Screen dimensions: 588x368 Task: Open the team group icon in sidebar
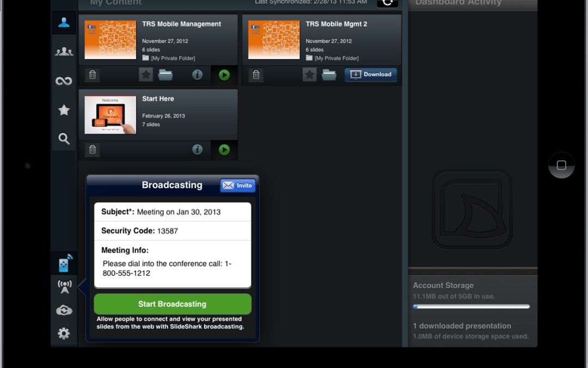coord(64,51)
